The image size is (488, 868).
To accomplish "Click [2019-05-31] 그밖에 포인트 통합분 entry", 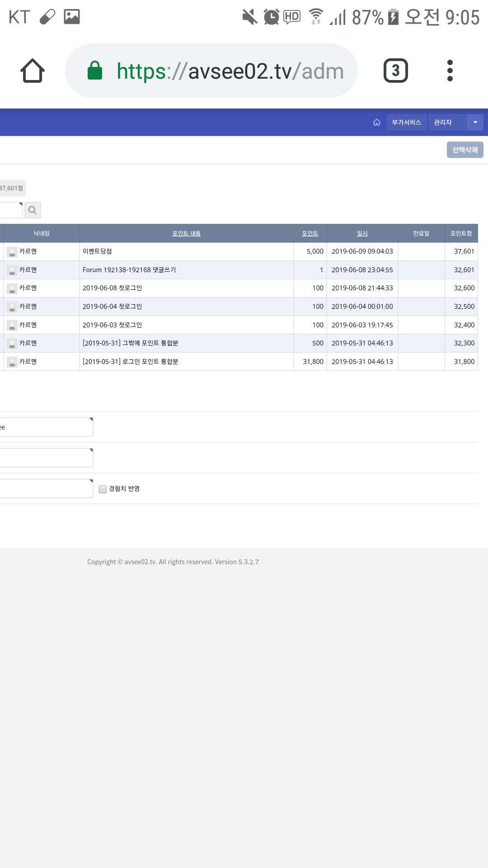I will (130, 343).
